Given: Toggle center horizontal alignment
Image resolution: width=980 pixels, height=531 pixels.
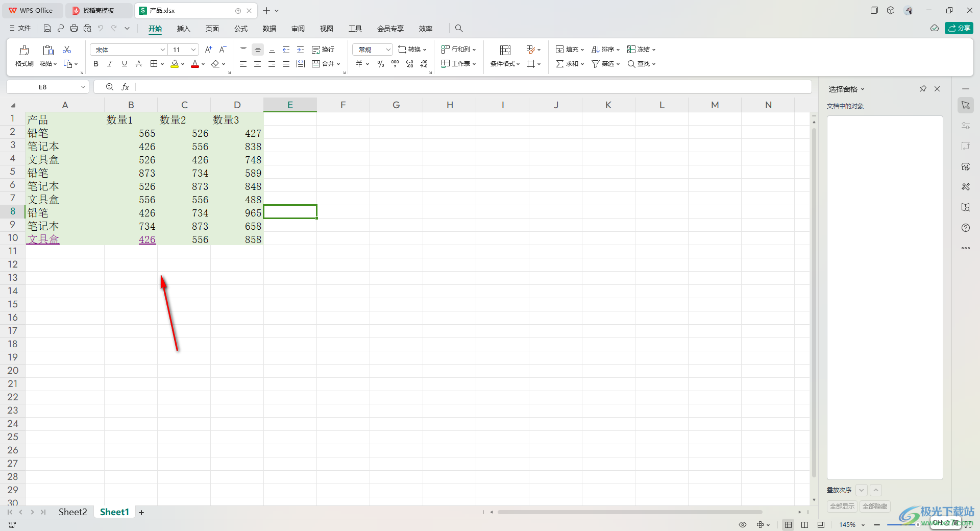Looking at the screenshot, I should (x=258, y=64).
